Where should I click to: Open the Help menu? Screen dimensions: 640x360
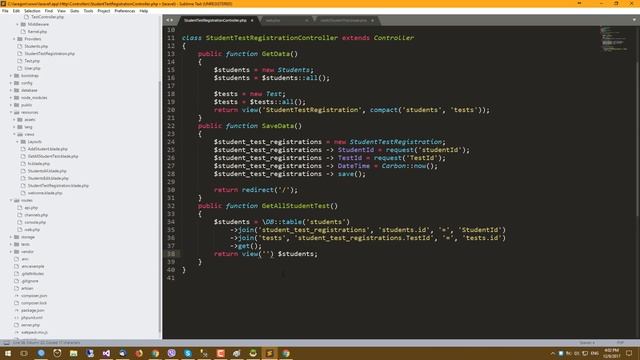pyautogui.click(x=144, y=11)
